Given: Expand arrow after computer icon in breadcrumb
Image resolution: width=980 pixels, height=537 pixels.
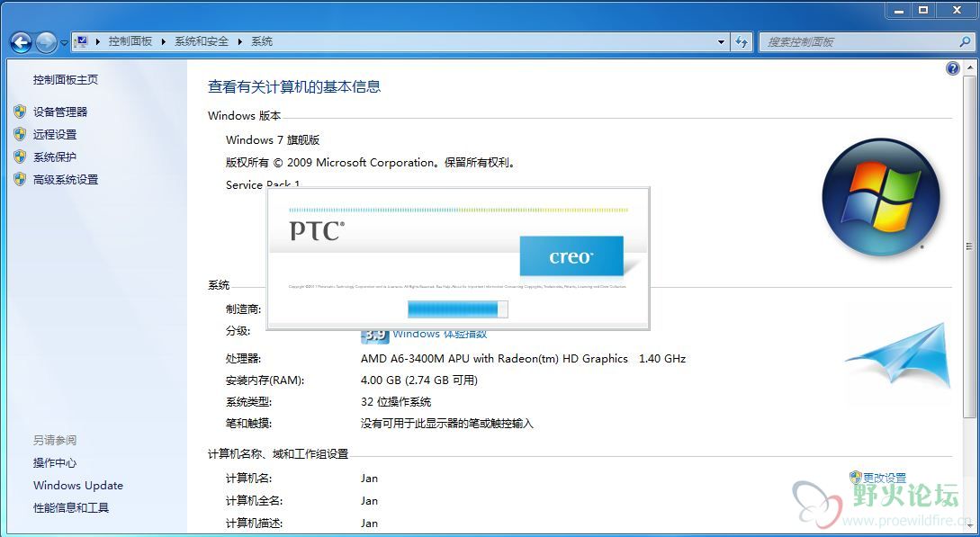Looking at the screenshot, I should (x=98, y=42).
